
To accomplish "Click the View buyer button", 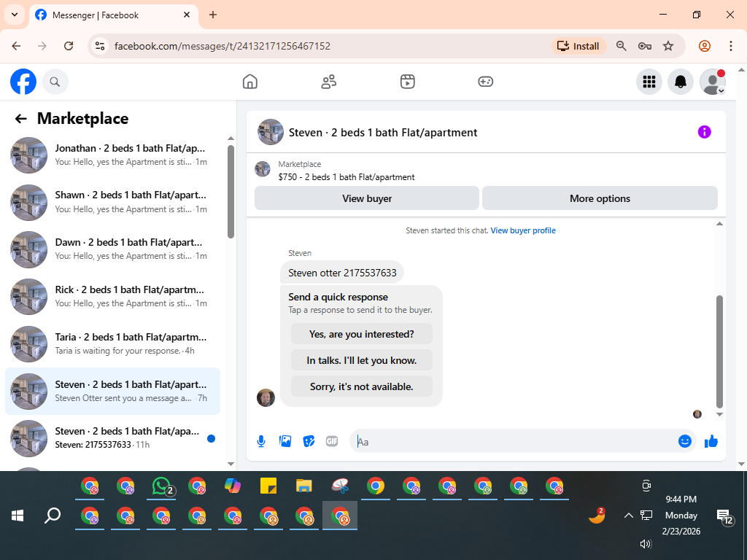I will coord(367,198).
